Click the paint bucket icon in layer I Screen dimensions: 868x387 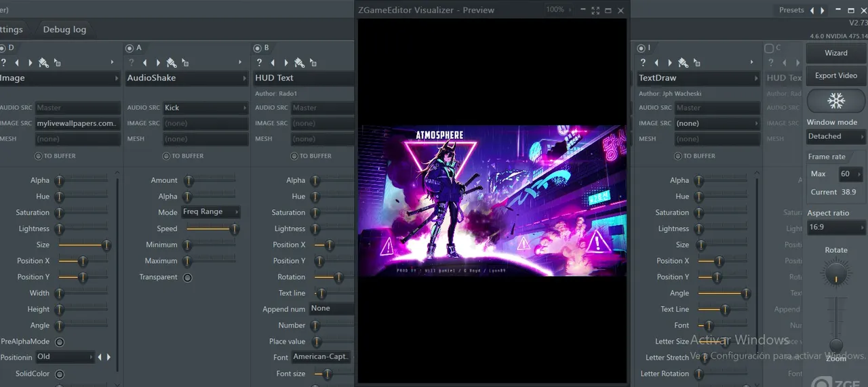tap(682, 62)
